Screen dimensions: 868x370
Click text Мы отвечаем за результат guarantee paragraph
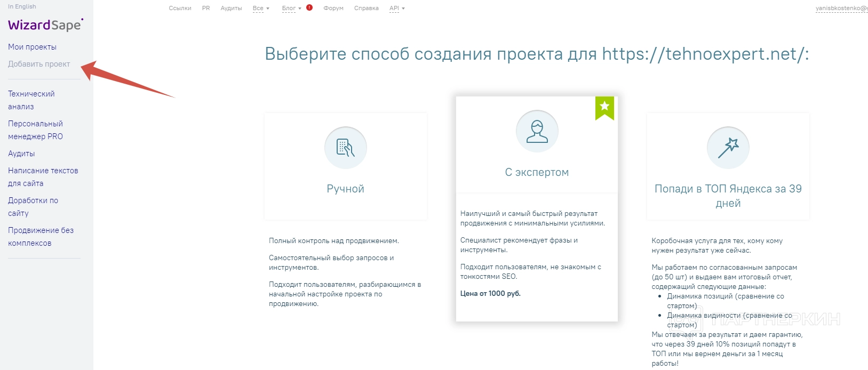pos(727,349)
